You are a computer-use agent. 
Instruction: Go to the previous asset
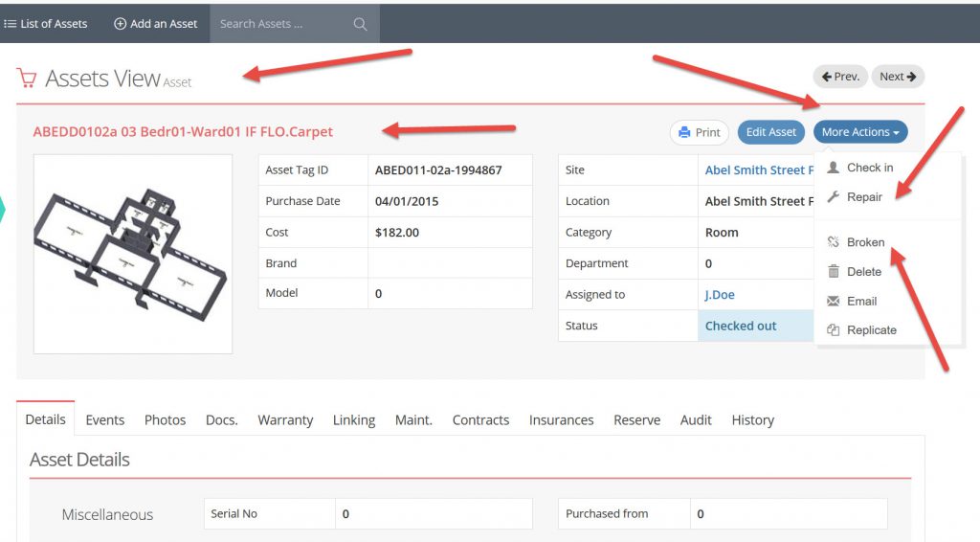tap(840, 77)
